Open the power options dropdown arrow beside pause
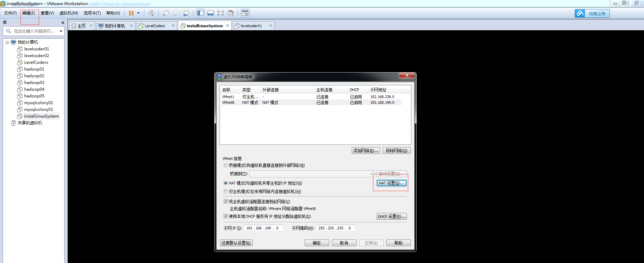Viewport: 644px width, 263px height. [x=138, y=13]
